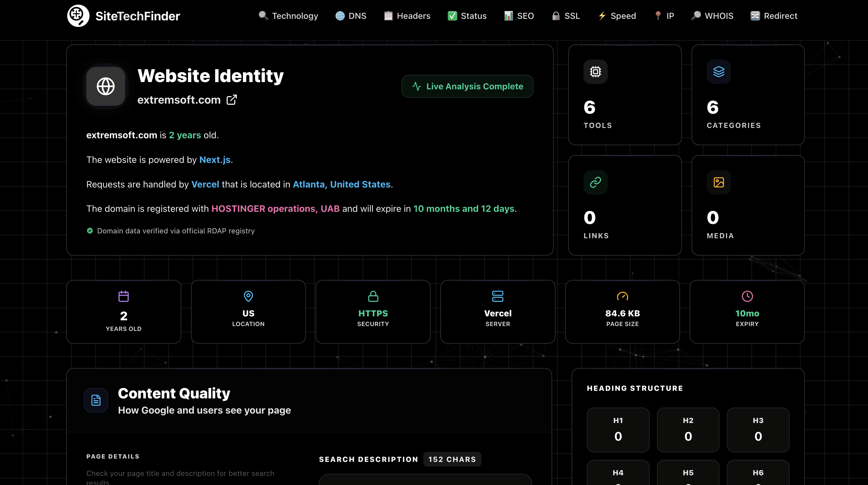Open the Technology menu item
Image resolution: width=868 pixels, height=485 pixels.
288,15
